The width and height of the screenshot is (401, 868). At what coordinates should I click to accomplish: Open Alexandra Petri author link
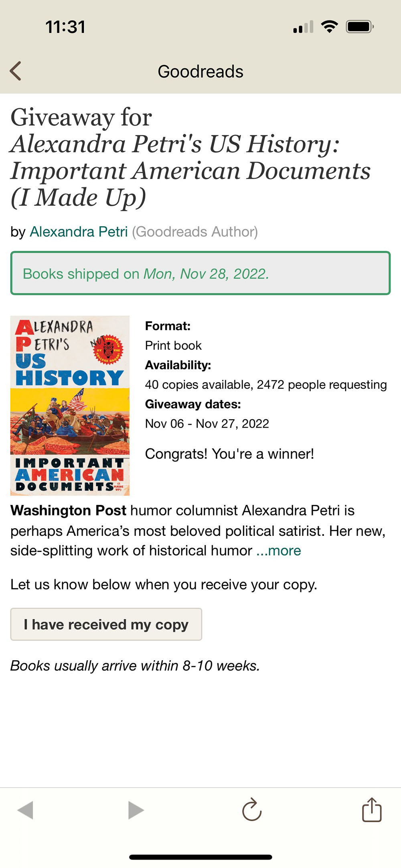pos(79,232)
